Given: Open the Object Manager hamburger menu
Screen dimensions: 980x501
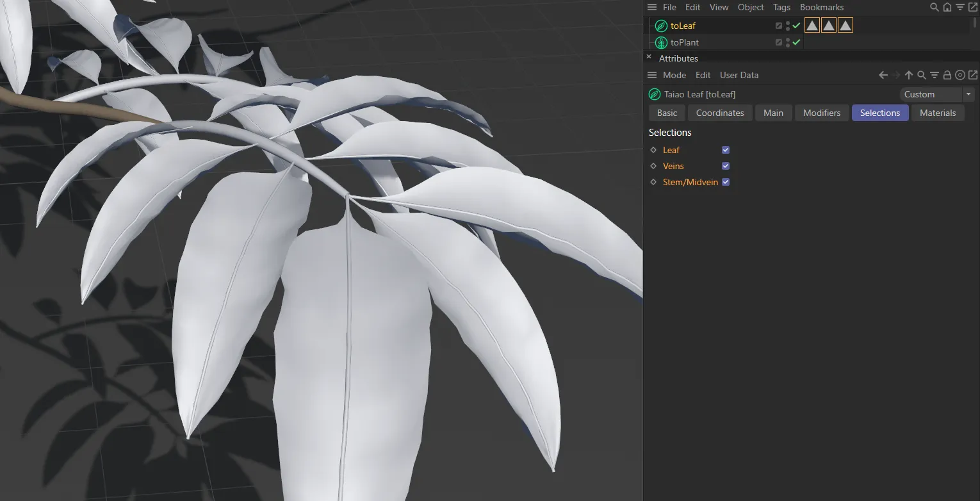Looking at the screenshot, I should point(652,7).
